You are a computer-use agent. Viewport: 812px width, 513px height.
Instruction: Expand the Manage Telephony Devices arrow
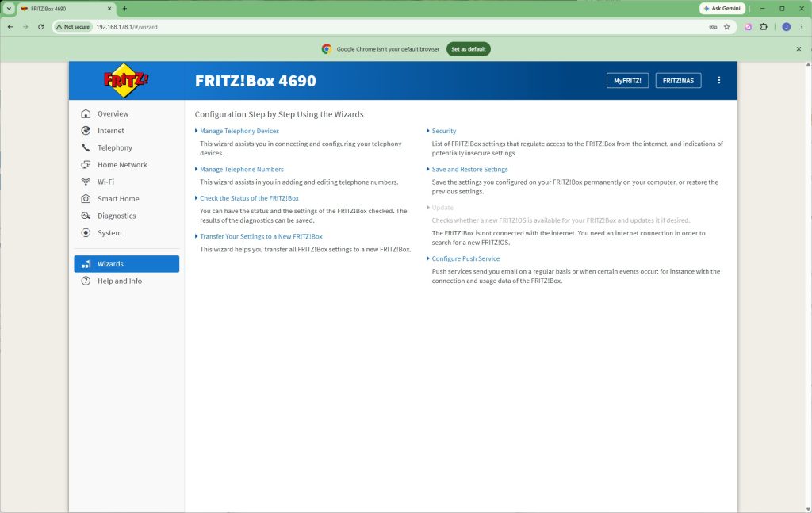coord(197,131)
